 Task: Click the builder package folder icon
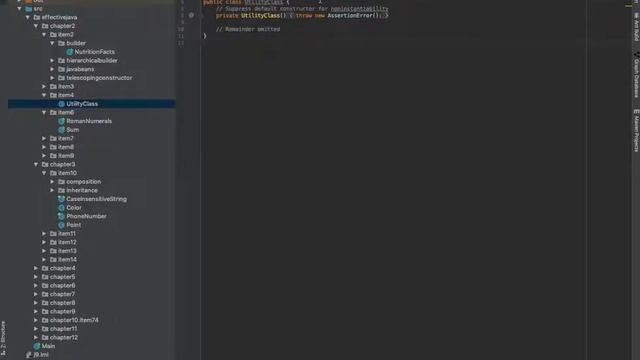click(x=62, y=43)
